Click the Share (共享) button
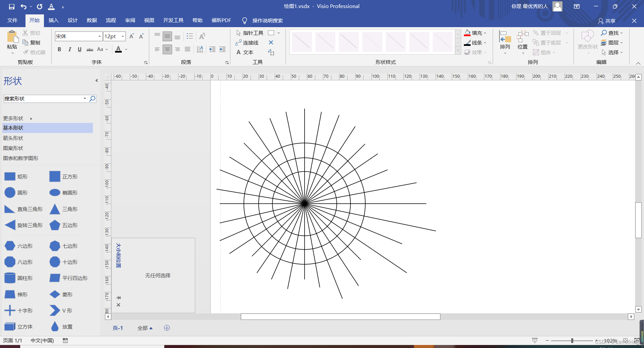 coord(607,21)
